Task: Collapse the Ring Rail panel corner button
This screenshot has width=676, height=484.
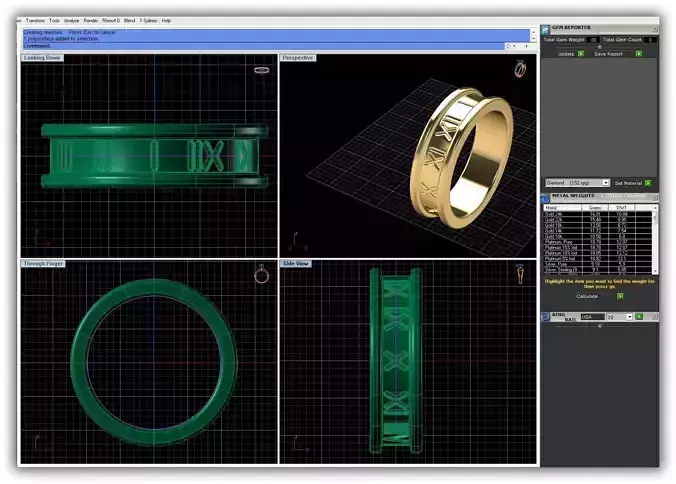Action: [655, 317]
